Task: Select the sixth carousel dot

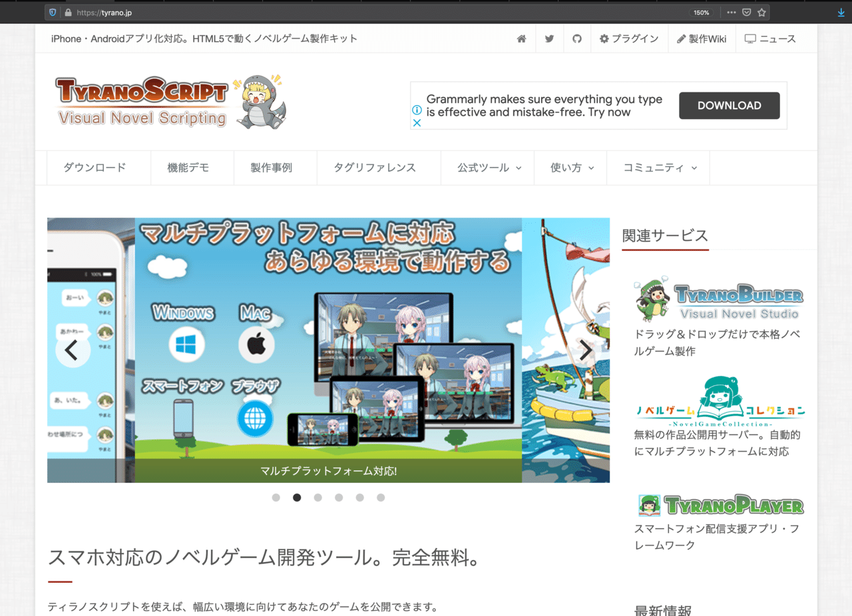Action: click(381, 498)
